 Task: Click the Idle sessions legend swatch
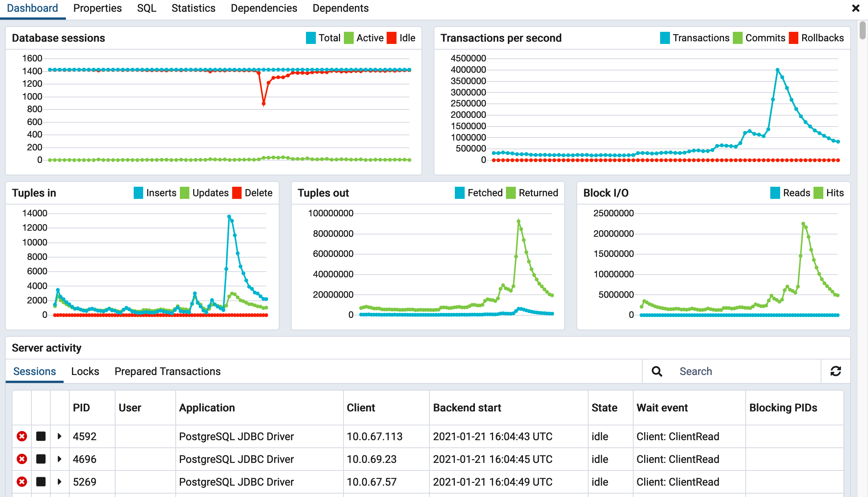392,38
